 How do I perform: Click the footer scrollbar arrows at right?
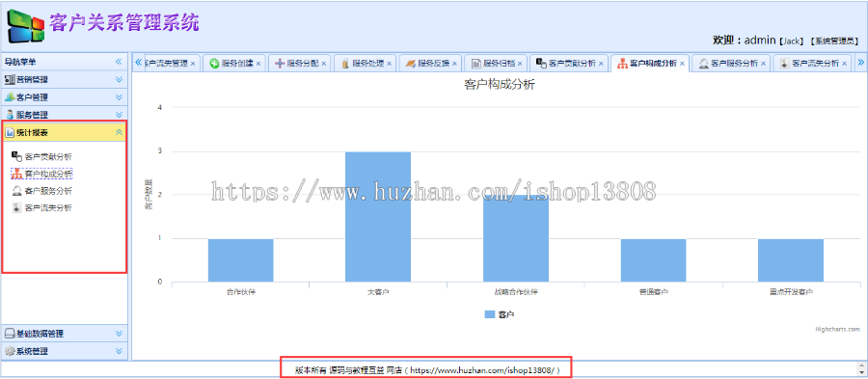click(861, 368)
